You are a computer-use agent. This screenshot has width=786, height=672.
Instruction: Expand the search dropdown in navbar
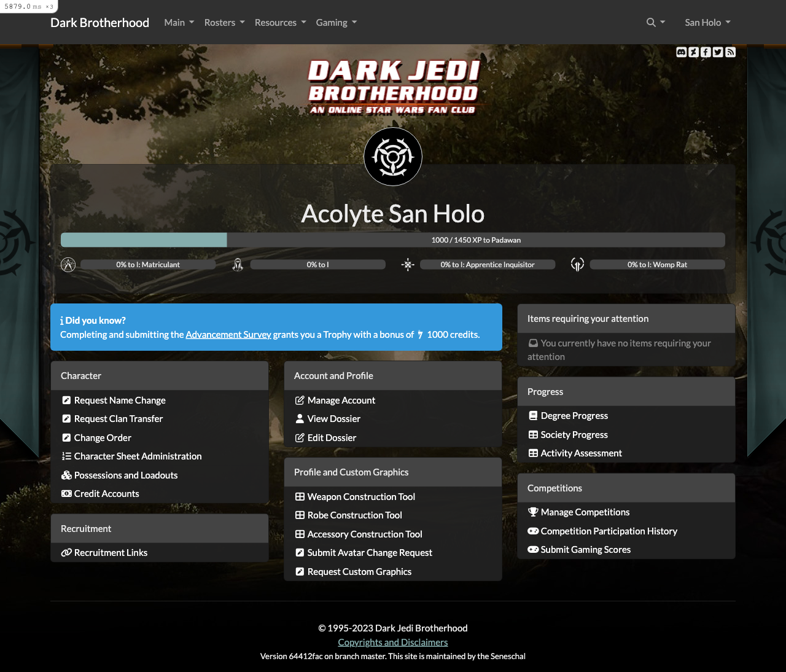[x=655, y=23]
